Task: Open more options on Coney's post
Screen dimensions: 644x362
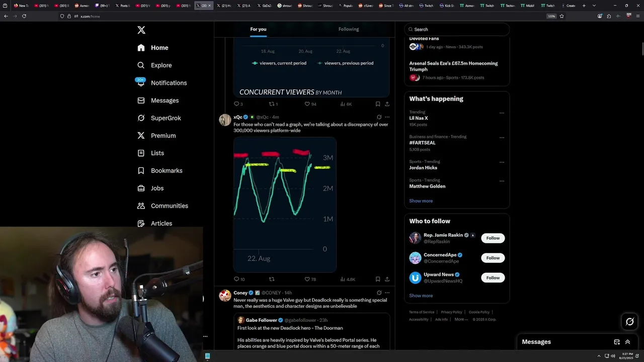Action: (x=387, y=293)
